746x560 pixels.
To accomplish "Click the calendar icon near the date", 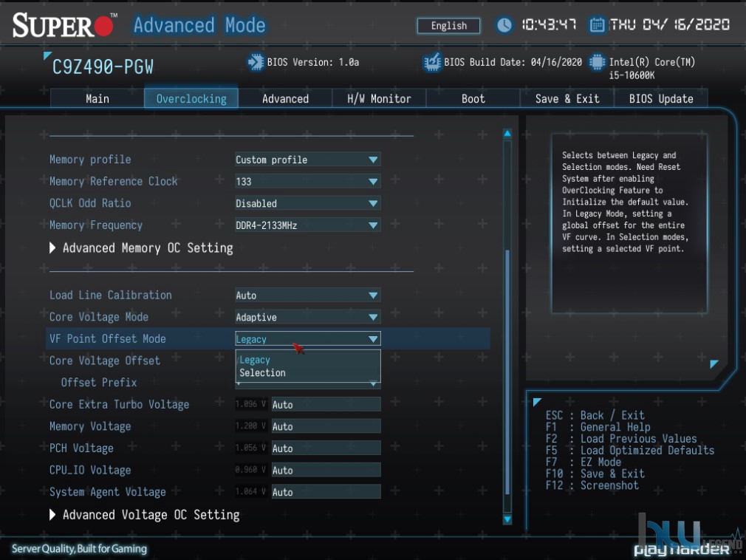I will tap(597, 24).
